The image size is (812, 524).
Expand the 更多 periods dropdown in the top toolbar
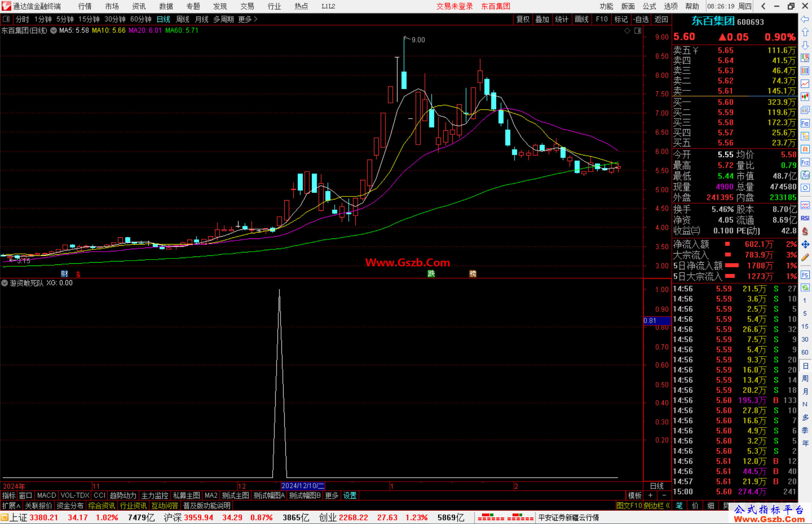pyautogui.click(x=248, y=19)
